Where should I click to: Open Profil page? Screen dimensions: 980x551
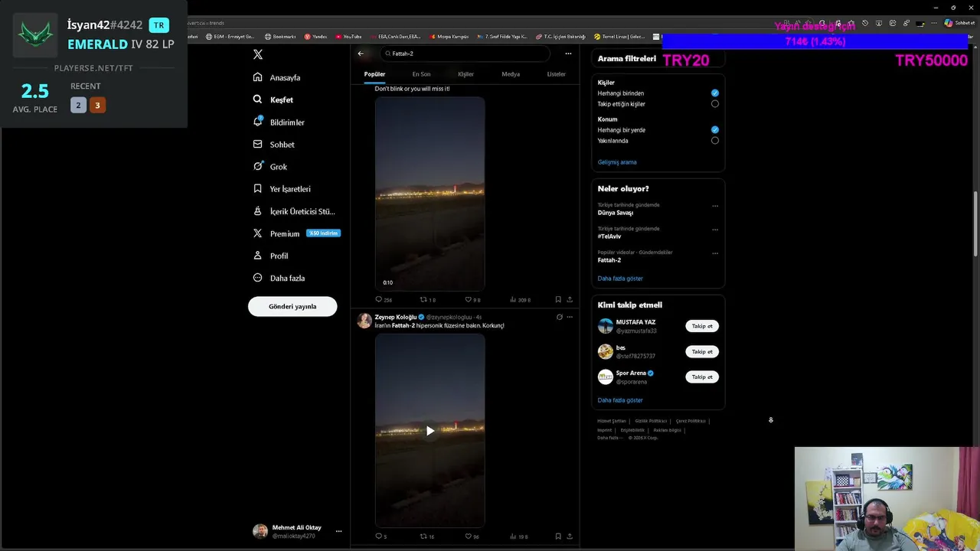(270, 256)
